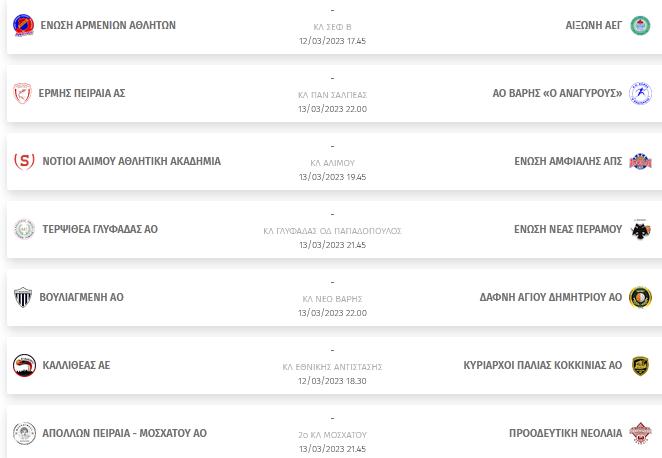Click the ΕΝΩΣΗ ΑΡΜΕΝΙΩΝ ΑΘΛΗΤΩΝ team logo
Image resolution: width=662 pixels, height=458 pixels.
pyautogui.click(x=24, y=25)
